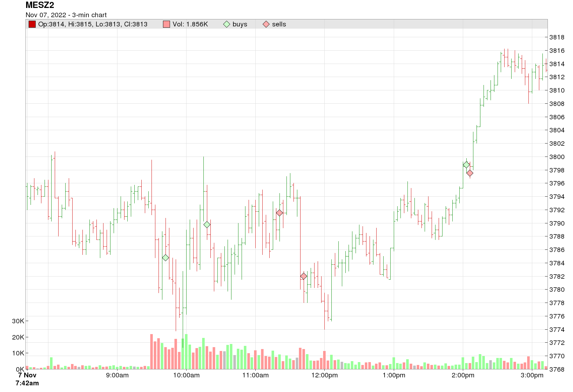Click the sell marker near 3797.5 after 2:00pm
This screenshot has width=573, height=392.
click(470, 173)
